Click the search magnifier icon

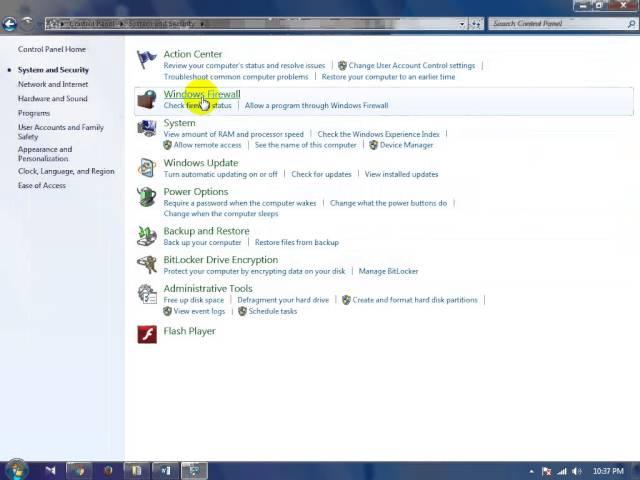point(631,24)
